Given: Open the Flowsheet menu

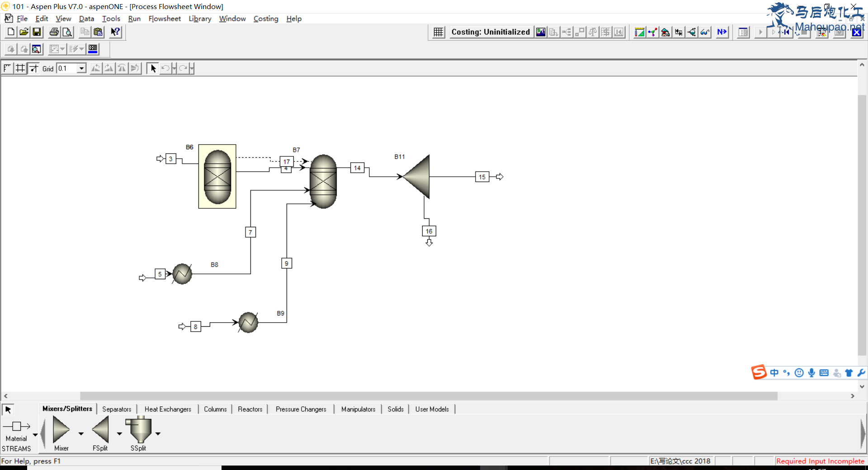Looking at the screenshot, I should coord(165,19).
